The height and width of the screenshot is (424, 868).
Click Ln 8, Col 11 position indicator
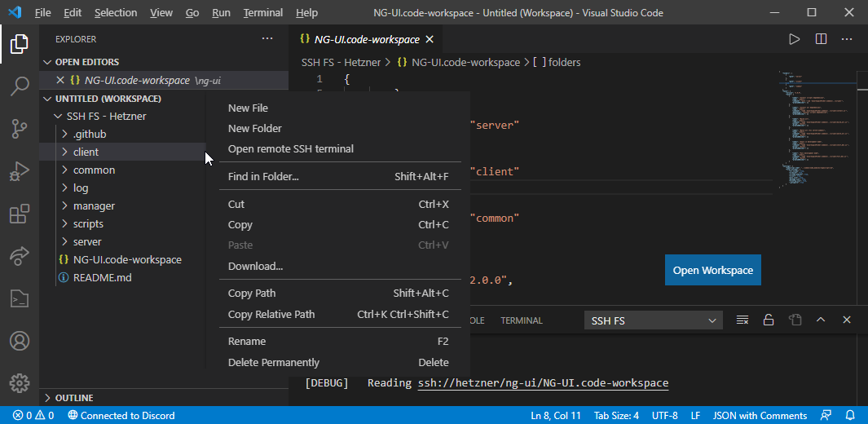(556, 416)
